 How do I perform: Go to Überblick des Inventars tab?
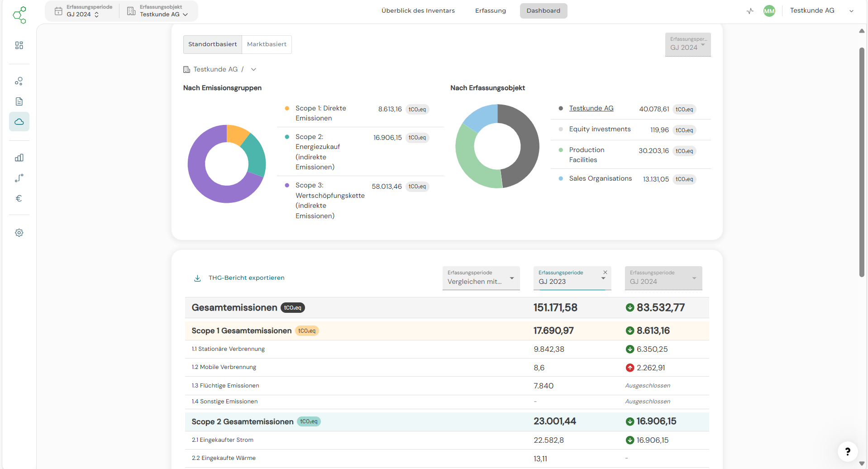[x=418, y=11]
